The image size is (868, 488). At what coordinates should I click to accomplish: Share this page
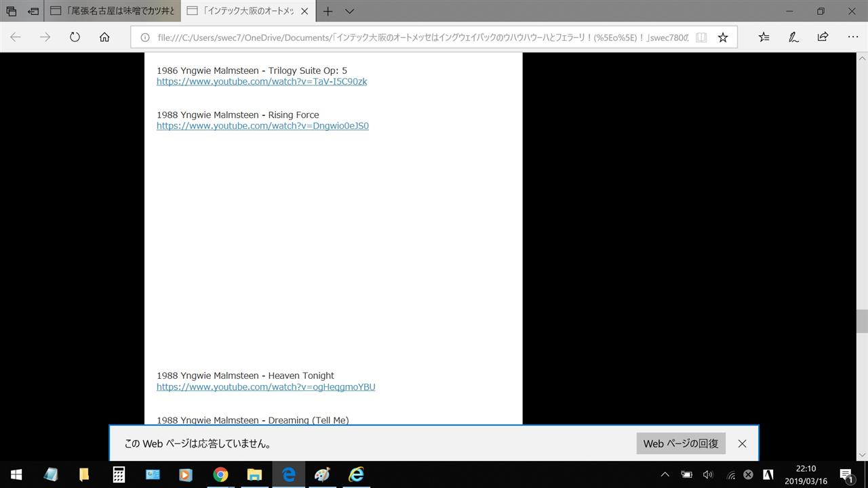823,37
